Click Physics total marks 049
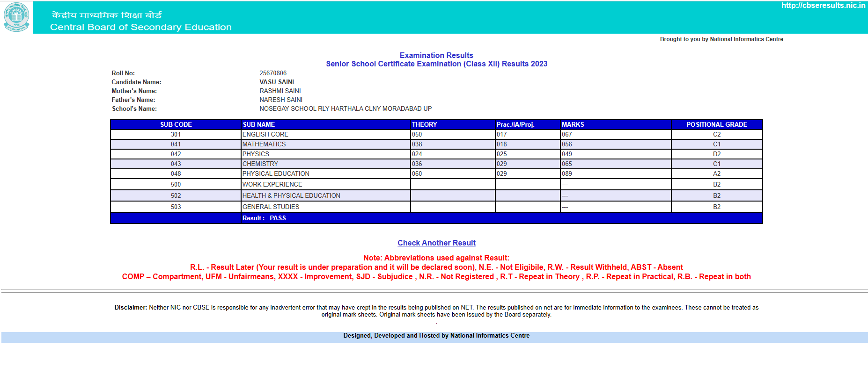Image resolution: width=868 pixels, height=368 pixels. 567,154
